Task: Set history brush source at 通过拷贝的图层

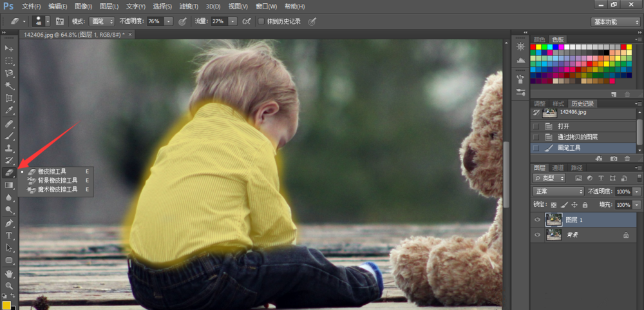Action: 536,137
